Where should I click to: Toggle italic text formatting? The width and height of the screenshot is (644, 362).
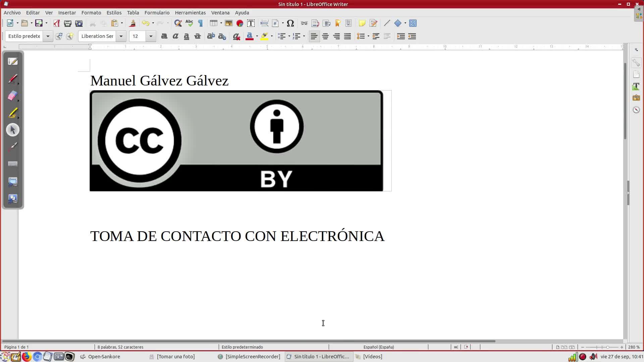point(175,36)
